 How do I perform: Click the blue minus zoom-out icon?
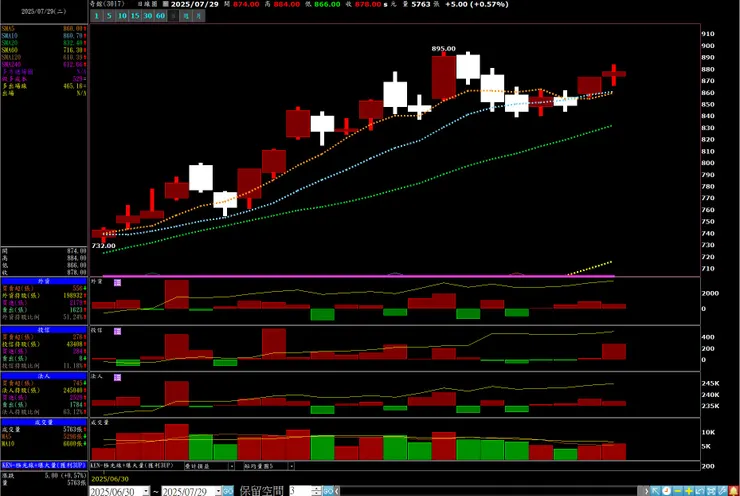(x=678, y=491)
